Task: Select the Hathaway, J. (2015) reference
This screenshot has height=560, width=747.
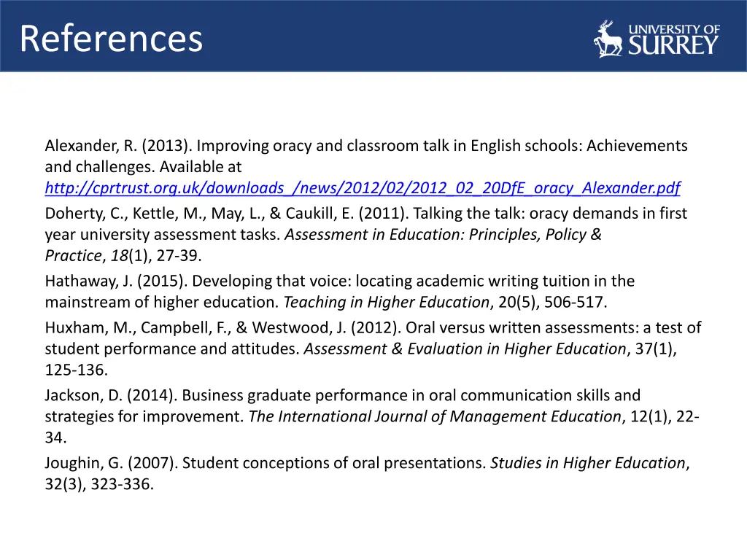Action: pyautogui.click(x=340, y=292)
